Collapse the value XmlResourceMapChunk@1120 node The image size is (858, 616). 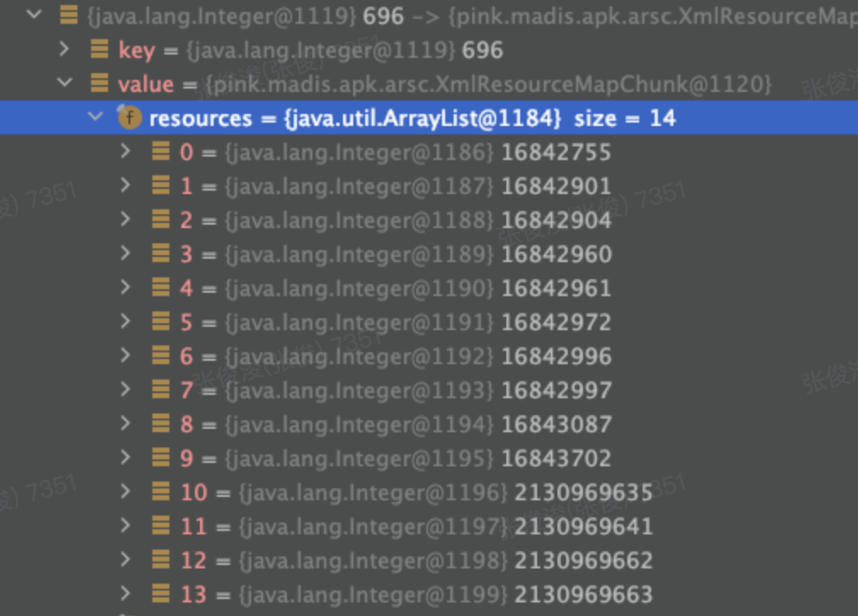[65, 83]
